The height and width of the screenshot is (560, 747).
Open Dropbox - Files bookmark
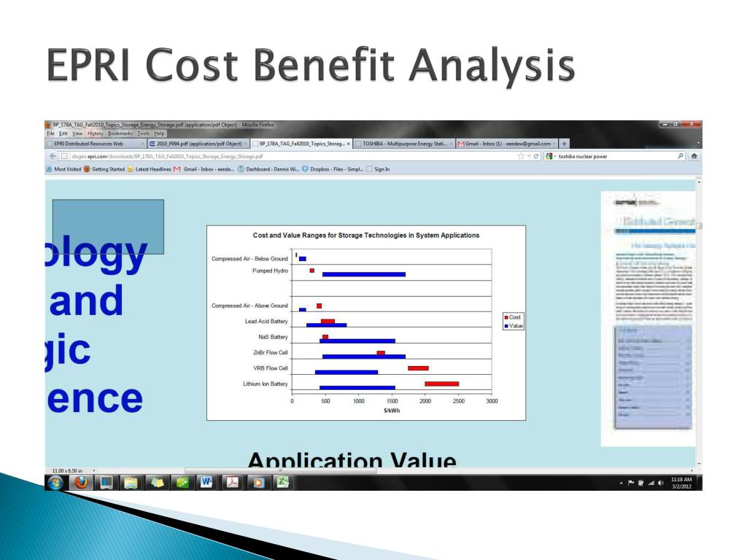(x=333, y=169)
